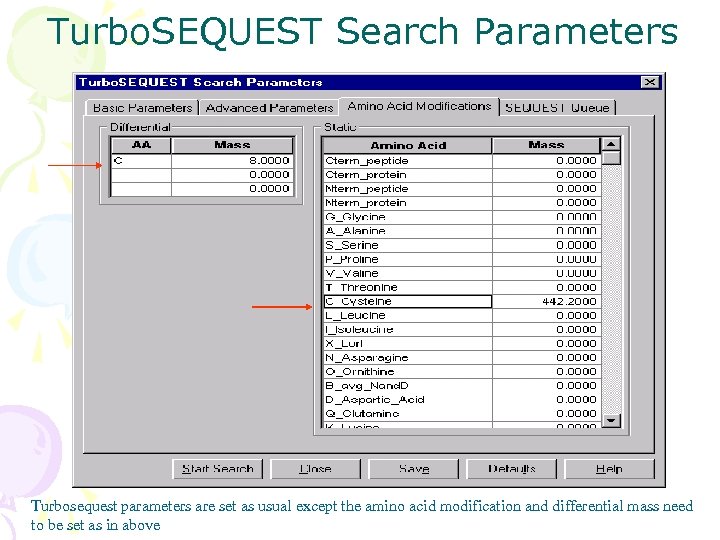Open the SEQUEST Queue tab
Screen dimensions: 720x540
point(557,108)
